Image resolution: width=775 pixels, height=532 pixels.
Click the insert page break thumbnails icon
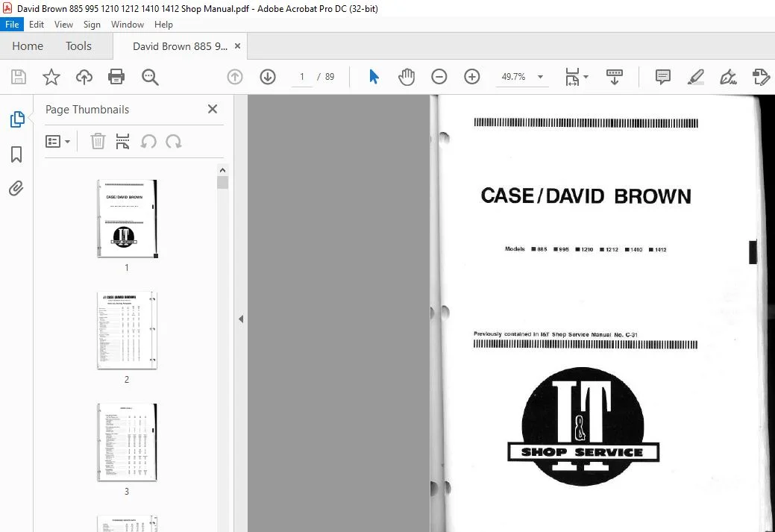pos(122,142)
